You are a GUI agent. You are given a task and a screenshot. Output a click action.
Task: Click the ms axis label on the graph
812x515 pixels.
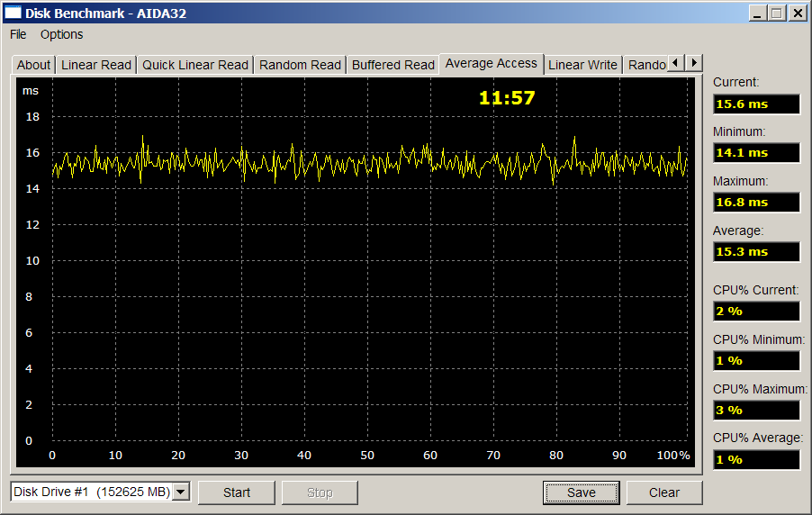pos(31,91)
